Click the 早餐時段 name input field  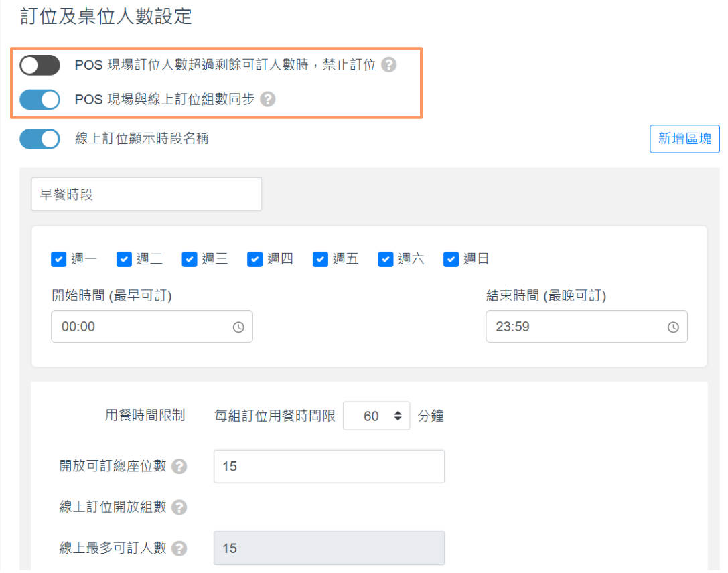coord(146,194)
